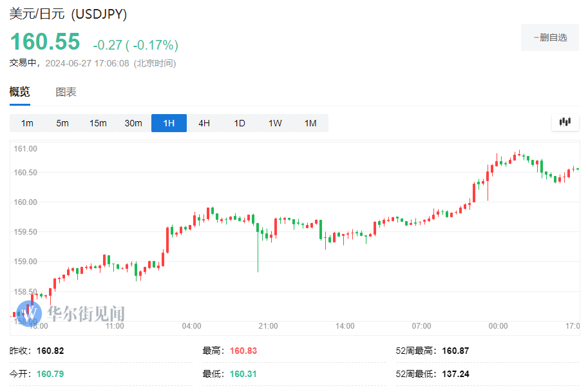Select the 1m timeframe

(27, 123)
